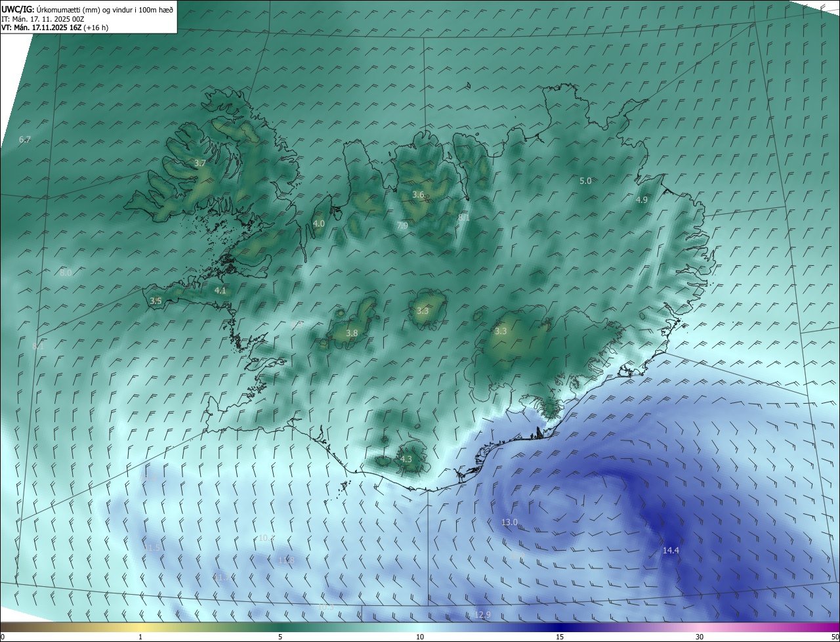Click the 13.0 value south of Iceland

(509, 522)
